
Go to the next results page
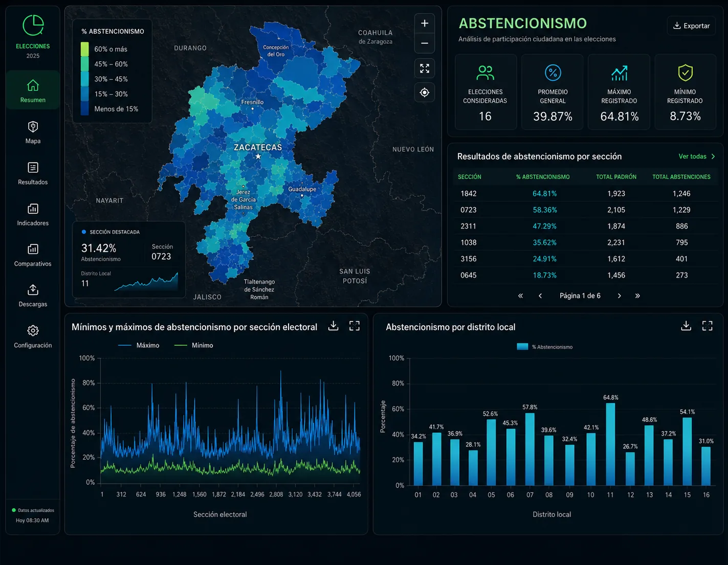(619, 296)
